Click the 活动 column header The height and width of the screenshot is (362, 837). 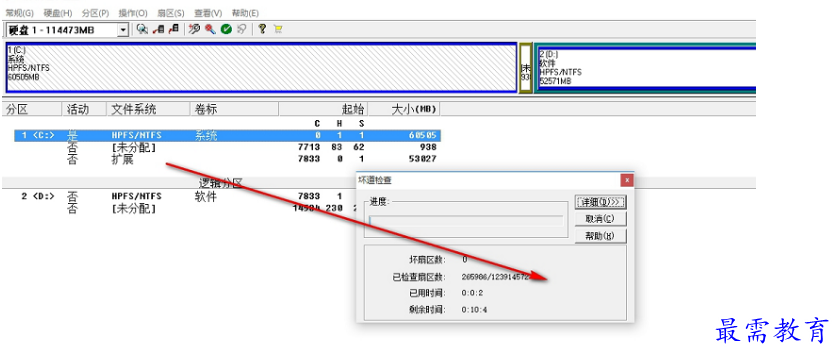click(84, 109)
